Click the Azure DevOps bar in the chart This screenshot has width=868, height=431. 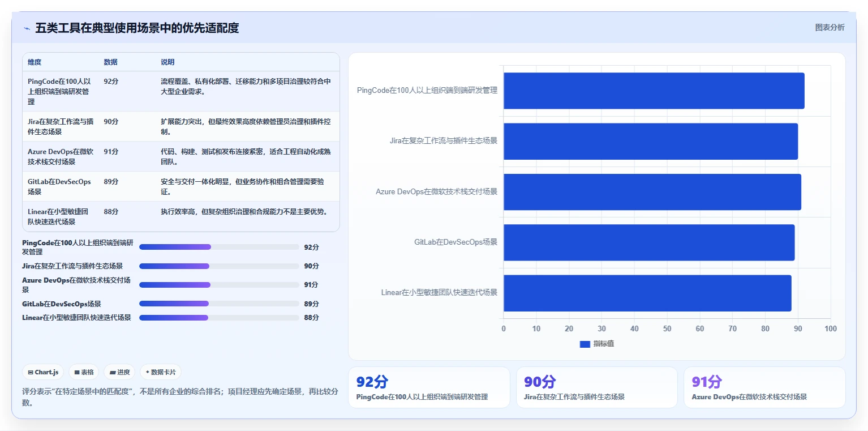click(652, 191)
